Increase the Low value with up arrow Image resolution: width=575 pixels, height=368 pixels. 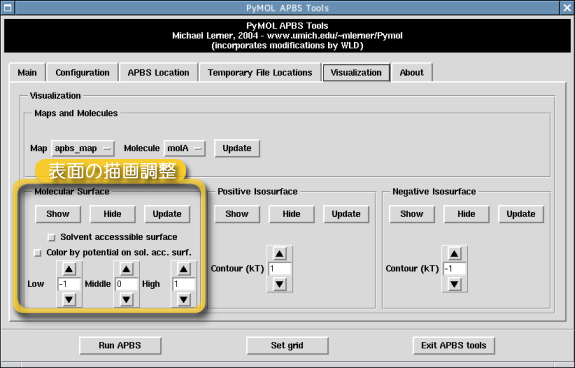click(x=69, y=269)
